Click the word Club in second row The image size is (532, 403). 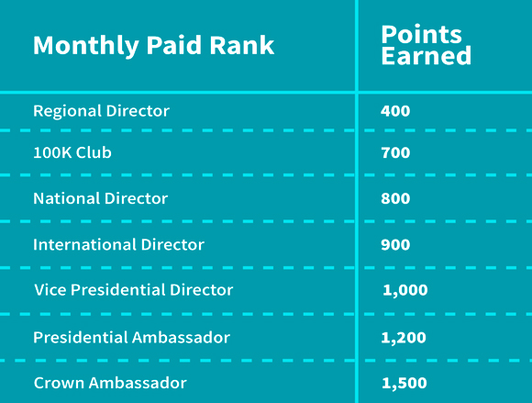[94, 152]
